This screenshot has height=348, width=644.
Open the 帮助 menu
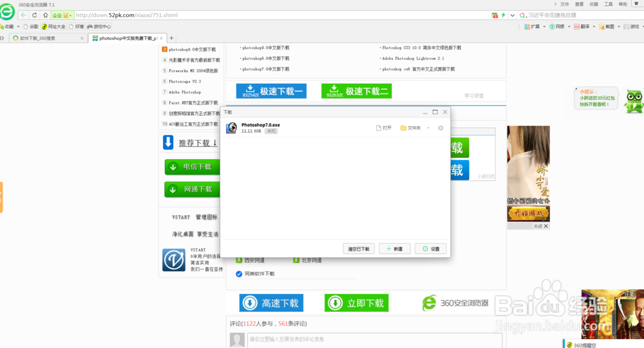[623, 4]
